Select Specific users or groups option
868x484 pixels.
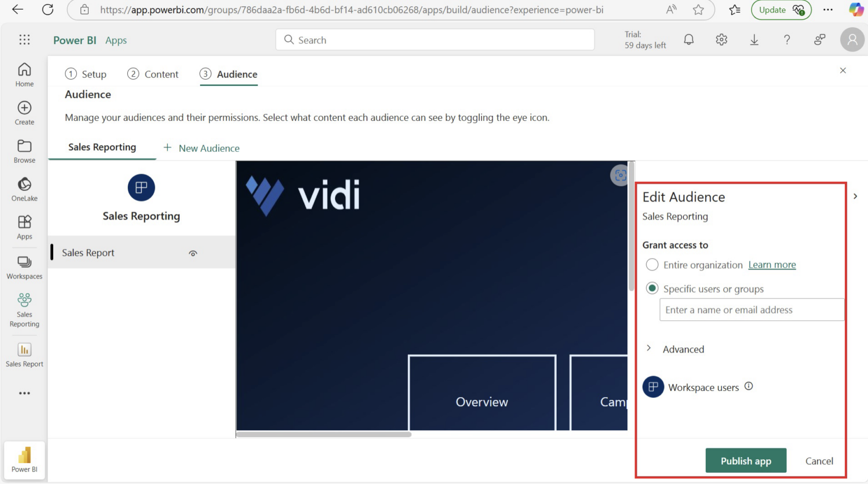click(x=652, y=288)
